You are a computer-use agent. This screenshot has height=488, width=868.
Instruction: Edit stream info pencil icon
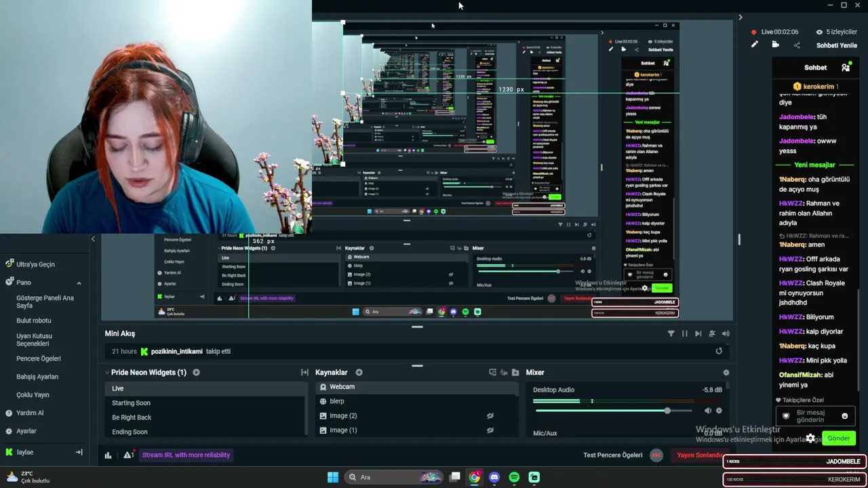[x=754, y=45]
